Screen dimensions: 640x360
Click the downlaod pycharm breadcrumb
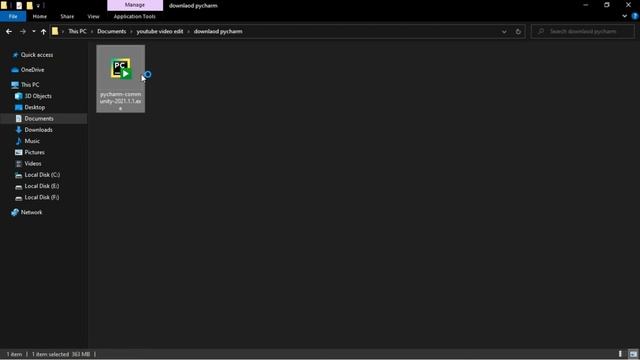[218, 31]
